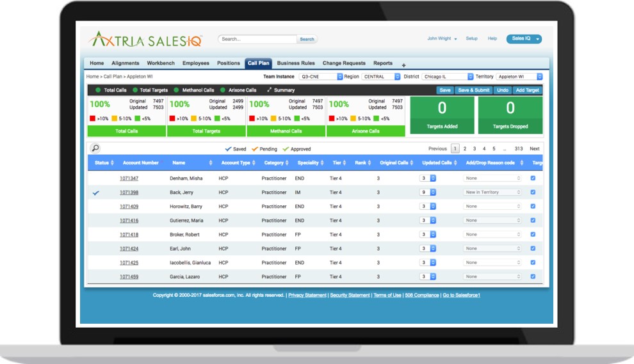Click the Tier column sort arrows
Image resolution: width=634 pixels, height=364 pixels.
(x=346, y=163)
